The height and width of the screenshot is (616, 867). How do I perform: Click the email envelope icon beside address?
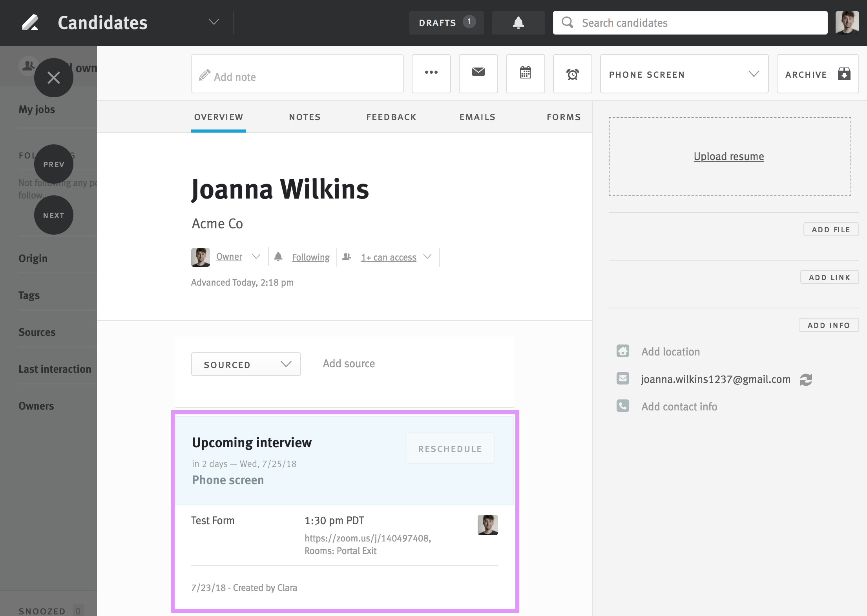coord(622,378)
